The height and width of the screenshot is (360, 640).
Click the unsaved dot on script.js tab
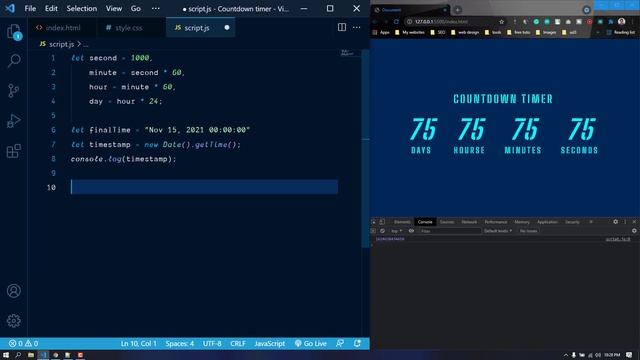(227, 27)
